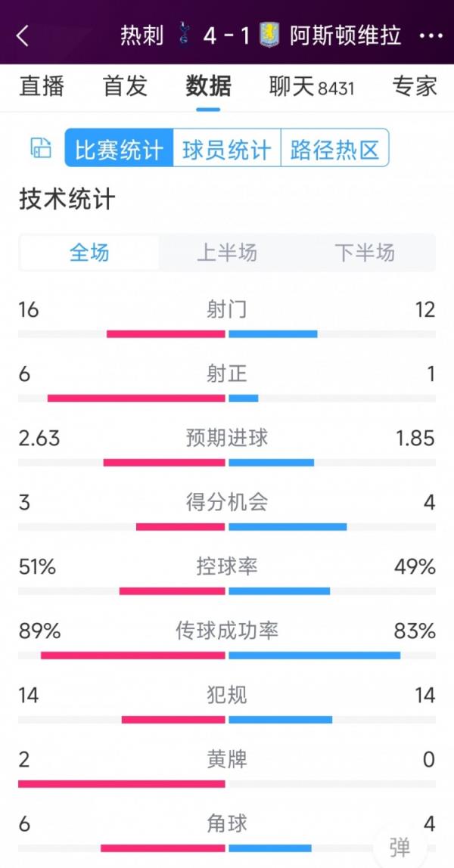Open more options via the ellipsis

(x=432, y=36)
